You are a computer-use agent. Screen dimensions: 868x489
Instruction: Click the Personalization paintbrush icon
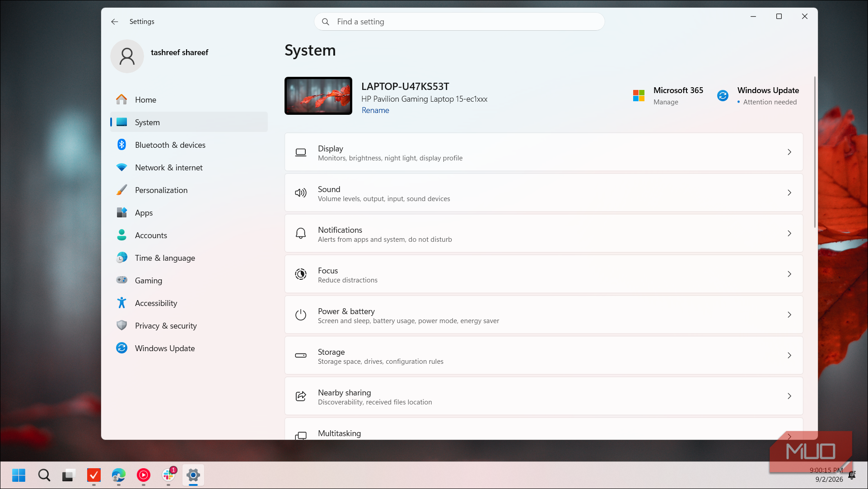(x=121, y=190)
